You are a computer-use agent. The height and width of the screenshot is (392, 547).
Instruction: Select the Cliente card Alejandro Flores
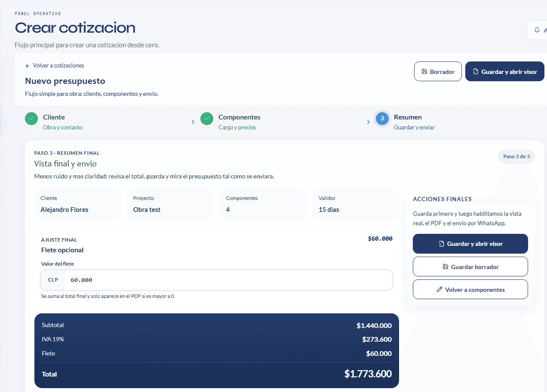click(x=77, y=205)
